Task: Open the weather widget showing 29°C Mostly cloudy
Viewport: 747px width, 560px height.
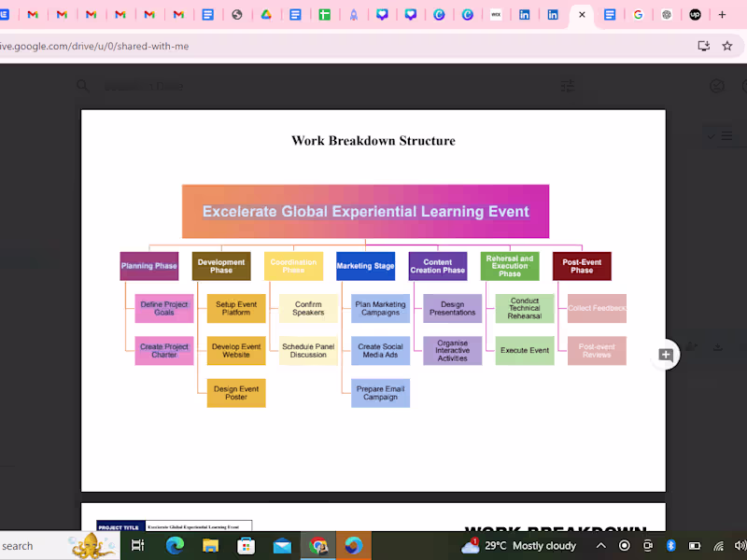Action: coord(518,546)
